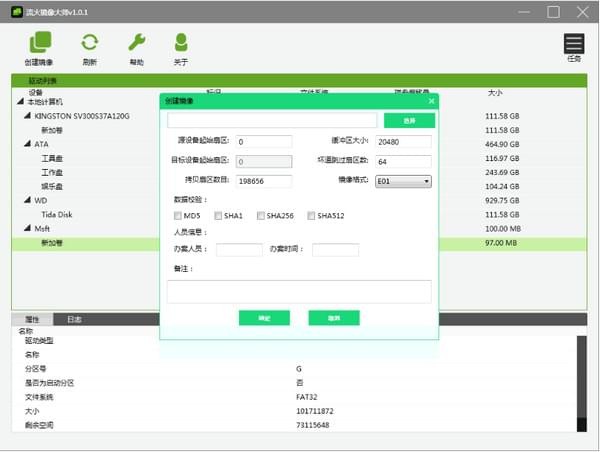Image resolution: width=600 pixels, height=452 pixels.
Task: Enable SHA512 verification checkbox
Action: (x=312, y=215)
